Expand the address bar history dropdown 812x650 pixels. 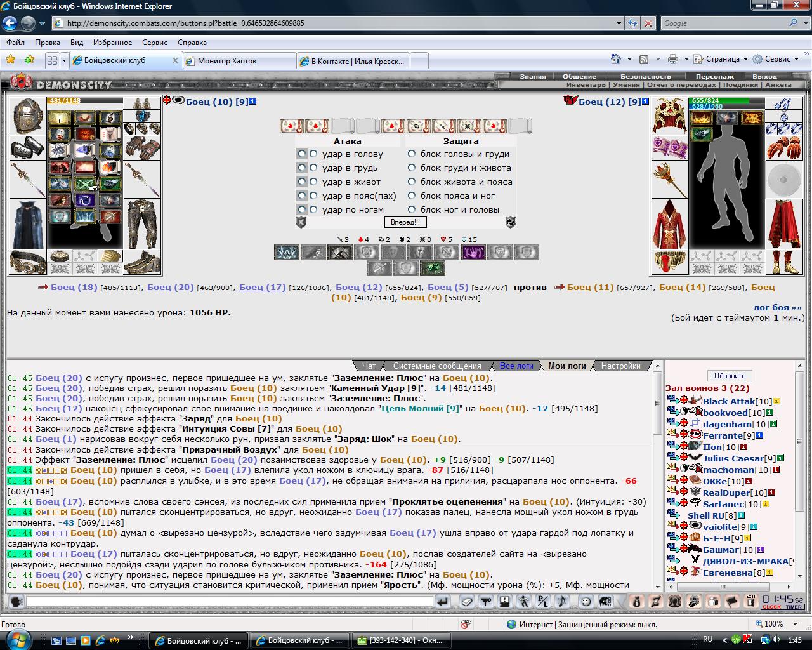619,23
